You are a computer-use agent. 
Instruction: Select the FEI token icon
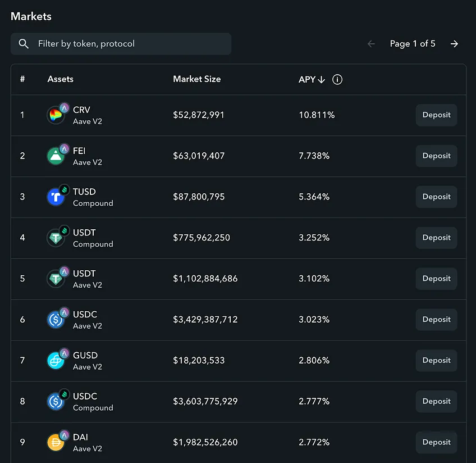pos(56,156)
